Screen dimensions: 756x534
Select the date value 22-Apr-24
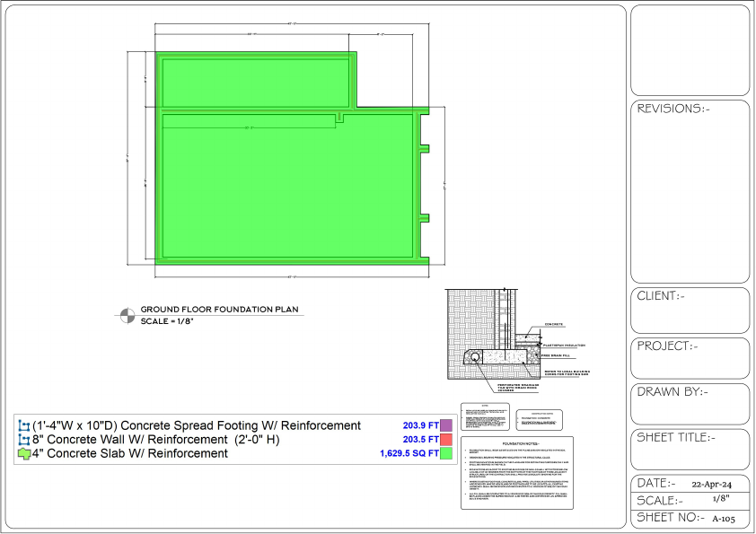coord(712,484)
